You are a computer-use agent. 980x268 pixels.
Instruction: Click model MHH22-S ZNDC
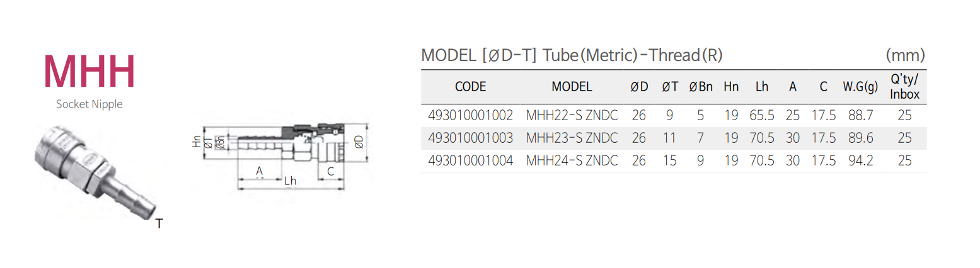572,116
